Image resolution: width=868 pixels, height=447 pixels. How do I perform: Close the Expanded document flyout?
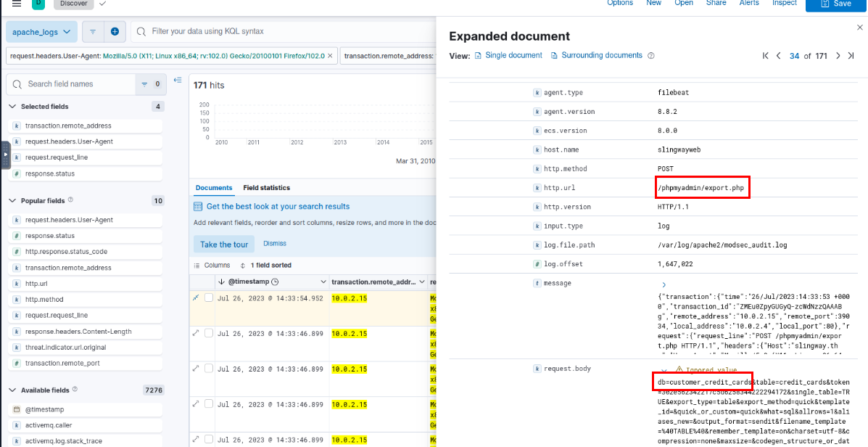point(860,28)
